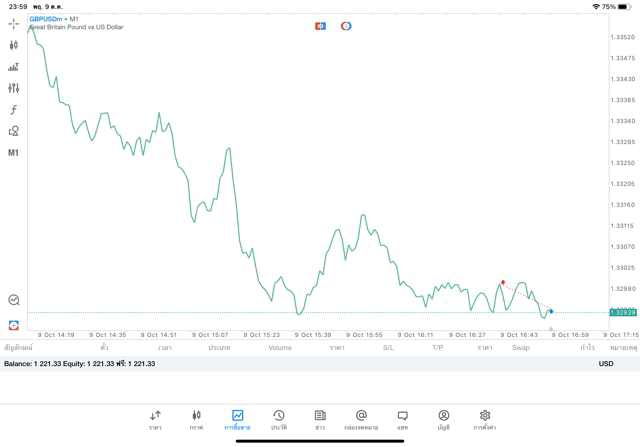Sort positions by Volume column
This screenshot has height=447, width=640.
[280, 348]
